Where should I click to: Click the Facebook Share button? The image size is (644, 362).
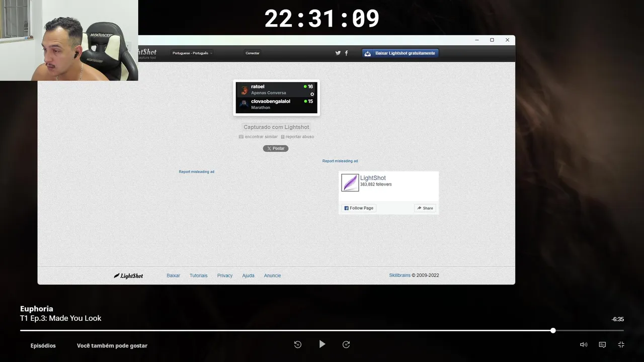[425, 208]
